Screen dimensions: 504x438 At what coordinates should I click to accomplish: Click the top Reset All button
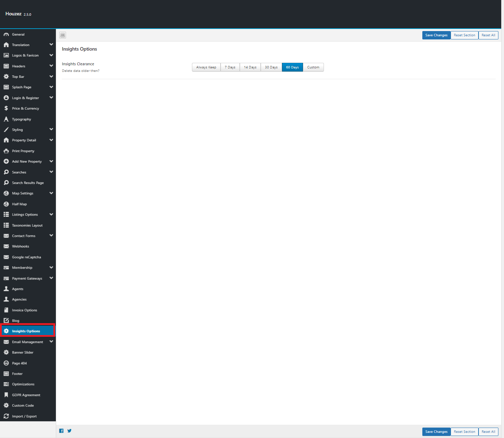coord(488,35)
